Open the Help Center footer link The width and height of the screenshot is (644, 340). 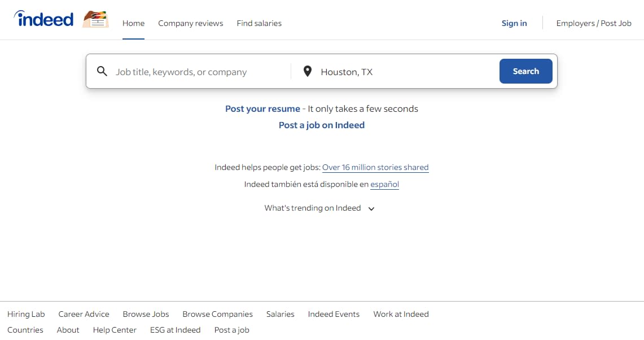point(115,330)
